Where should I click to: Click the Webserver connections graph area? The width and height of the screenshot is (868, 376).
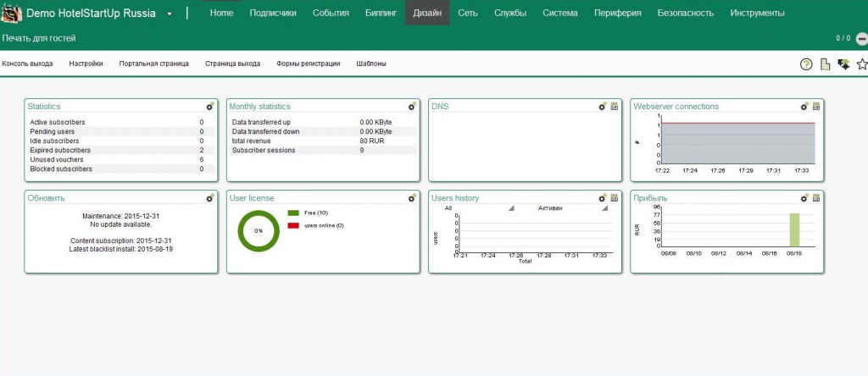(738, 140)
